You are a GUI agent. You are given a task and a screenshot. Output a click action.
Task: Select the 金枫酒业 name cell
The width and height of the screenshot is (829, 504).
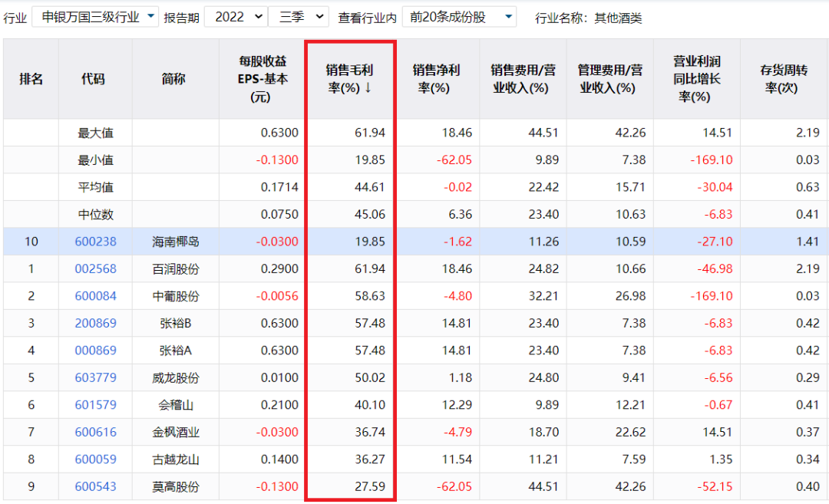click(x=176, y=432)
